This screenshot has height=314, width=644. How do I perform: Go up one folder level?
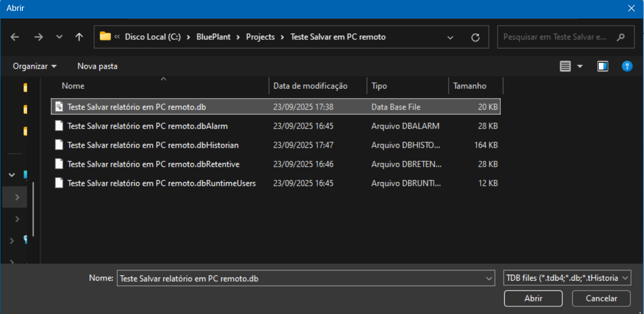coord(79,37)
